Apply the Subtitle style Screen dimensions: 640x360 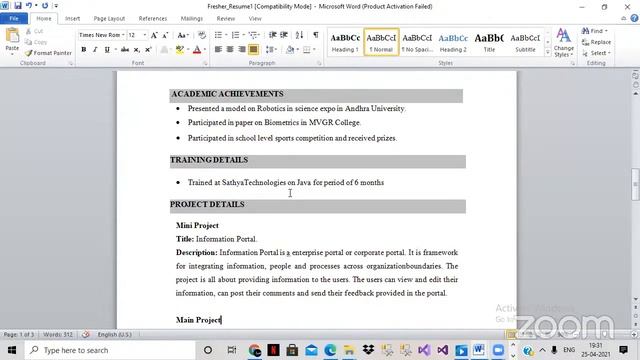(x=525, y=42)
